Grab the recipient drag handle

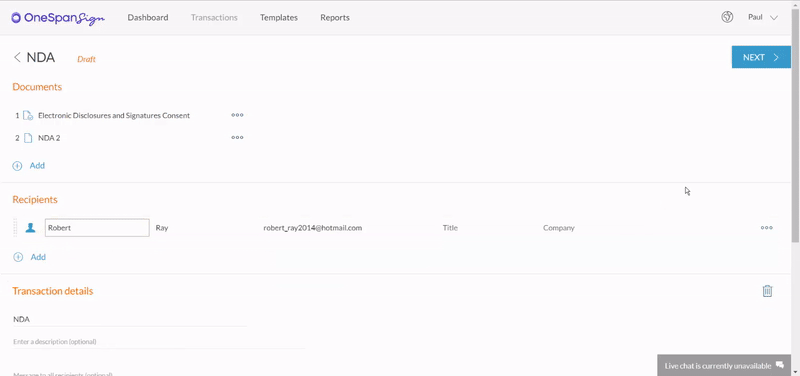pyautogui.click(x=16, y=228)
